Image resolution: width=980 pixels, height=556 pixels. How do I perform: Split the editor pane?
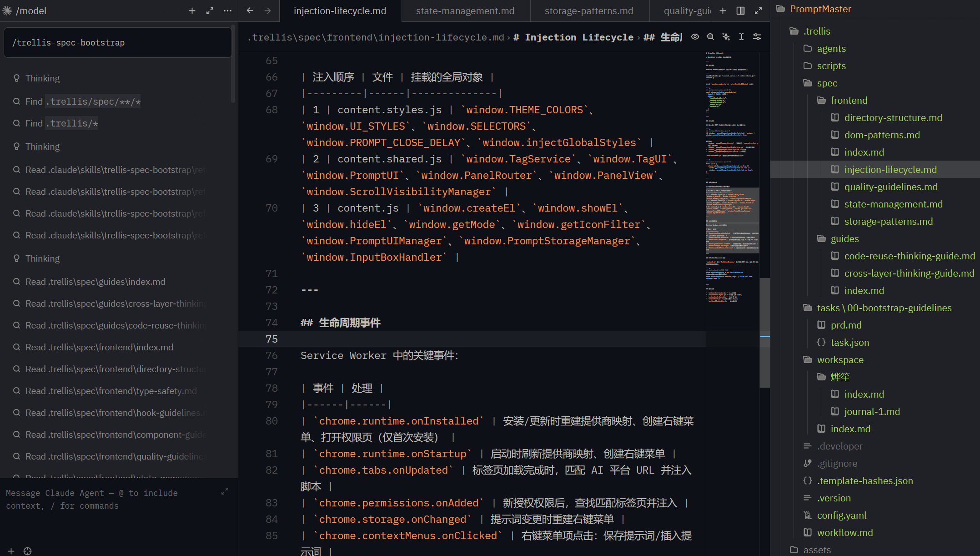(740, 10)
